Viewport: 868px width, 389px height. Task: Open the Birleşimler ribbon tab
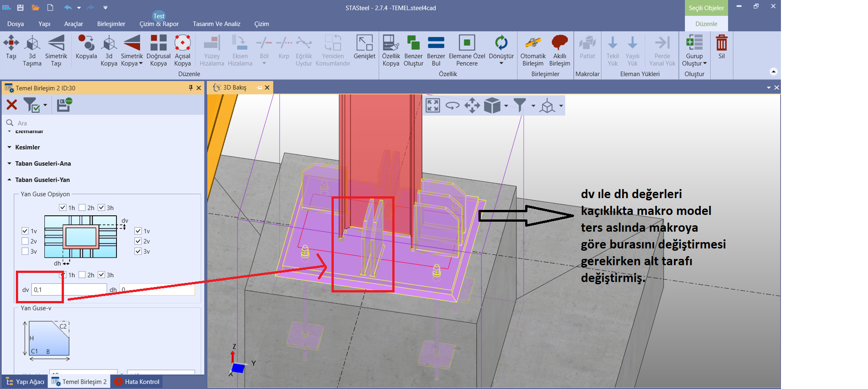pos(111,24)
